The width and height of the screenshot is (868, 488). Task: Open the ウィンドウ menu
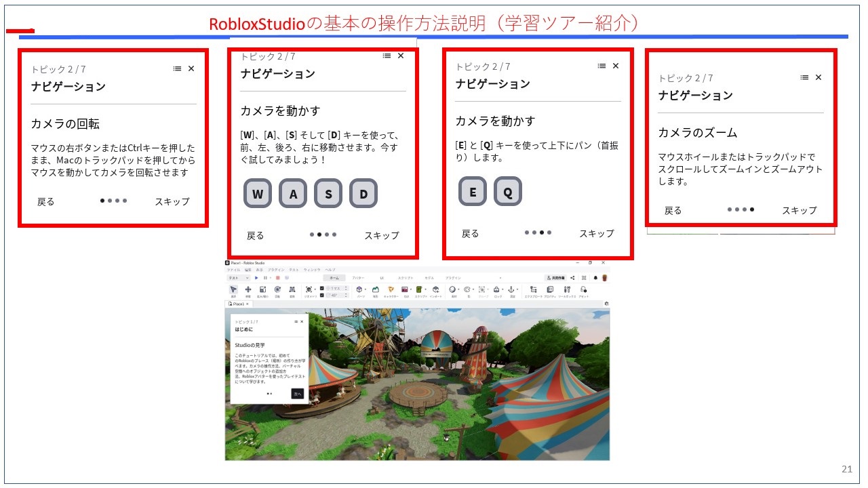(311, 270)
